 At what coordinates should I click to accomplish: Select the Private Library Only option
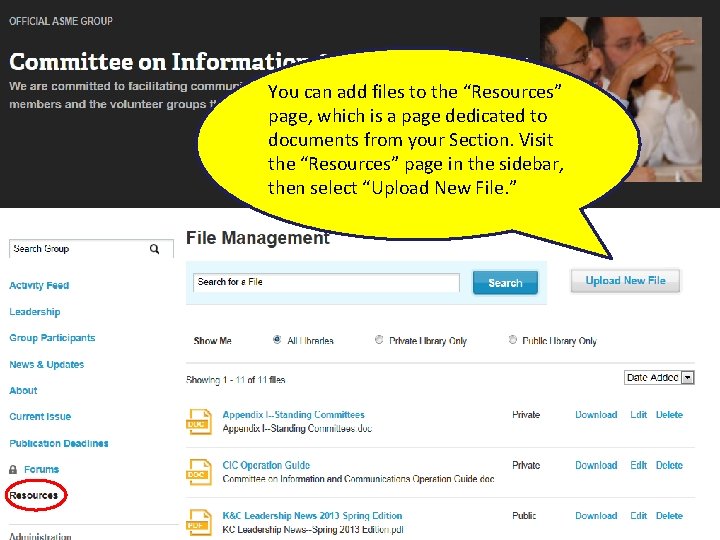[x=379, y=340]
